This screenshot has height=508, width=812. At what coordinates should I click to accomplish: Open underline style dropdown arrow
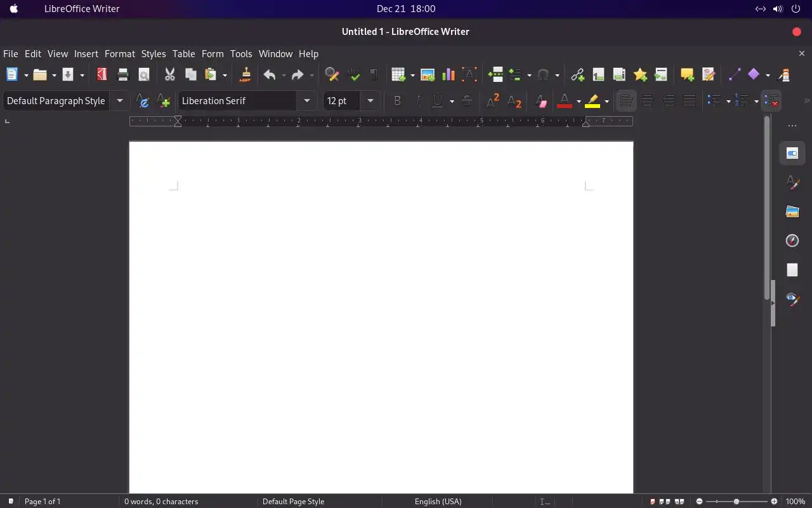pyautogui.click(x=452, y=101)
